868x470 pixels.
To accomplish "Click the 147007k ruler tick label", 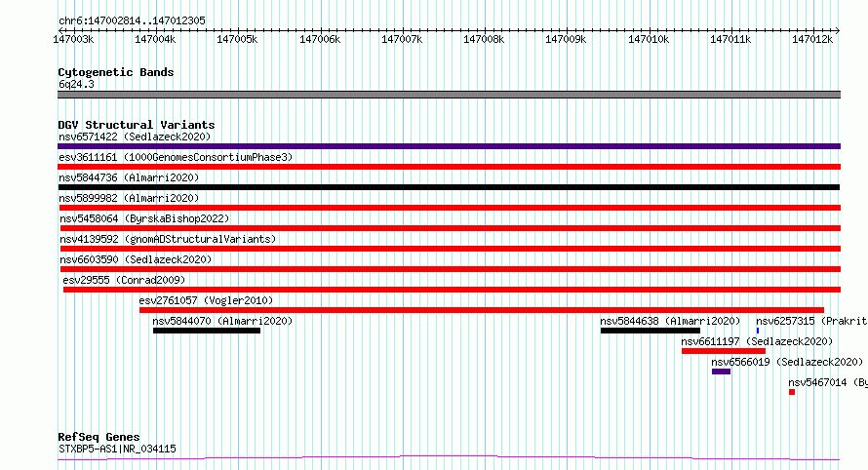I will pyautogui.click(x=402, y=40).
